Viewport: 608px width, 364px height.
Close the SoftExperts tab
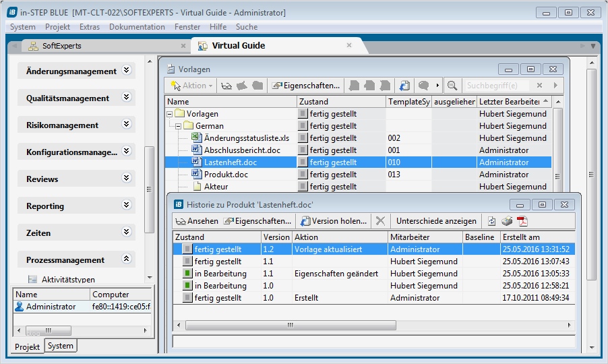[183, 46]
